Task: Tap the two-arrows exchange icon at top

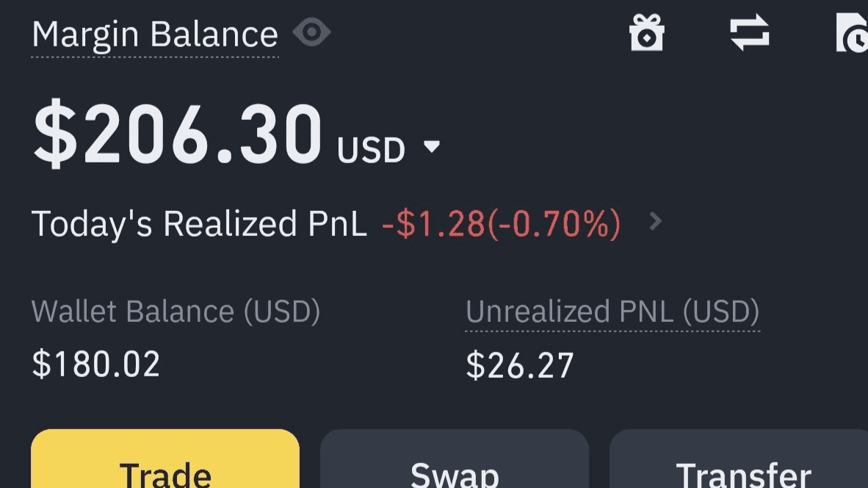Action: (750, 32)
